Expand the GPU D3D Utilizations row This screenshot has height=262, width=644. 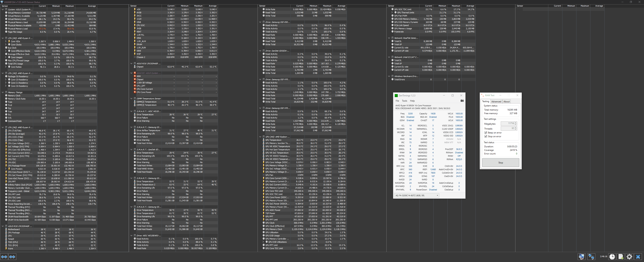(263, 242)
